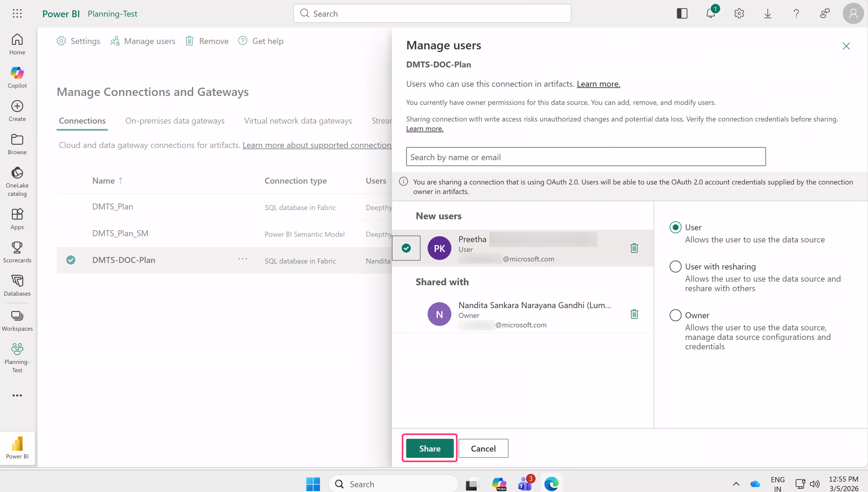Switch to Virtual network data gateways tab

pyautogui.click(x=298, y=121)
